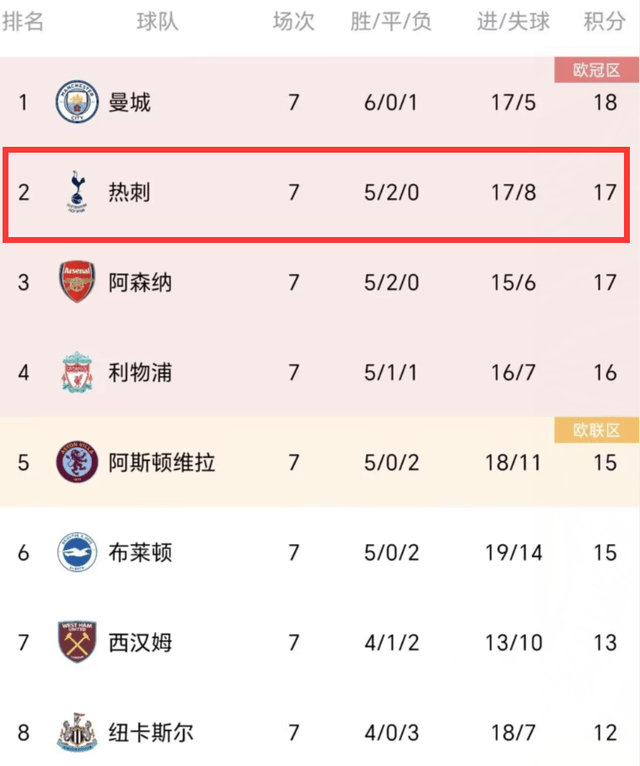This screenshot has height=766, width=640.
Task: Click the Brighton seagull logo
Action: pyautogui.click(x=77, y=552)
